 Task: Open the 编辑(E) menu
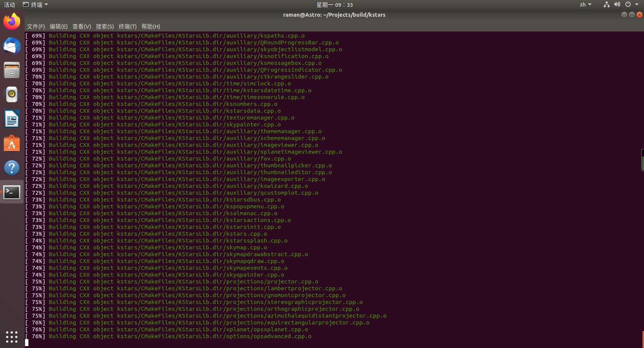coord(58,27)
